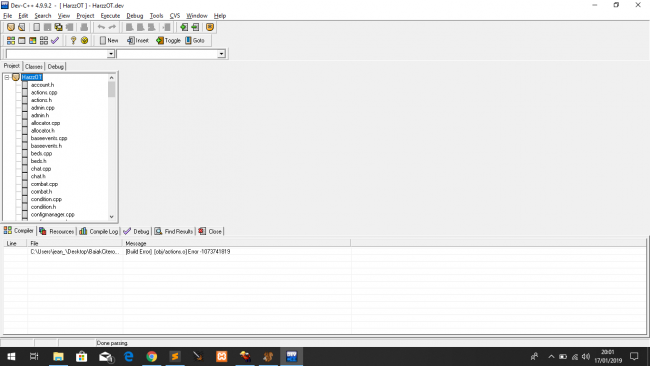The image size is (650, 366).
Task: Click the grayed-out Save file icon
Action: (47, 27)
